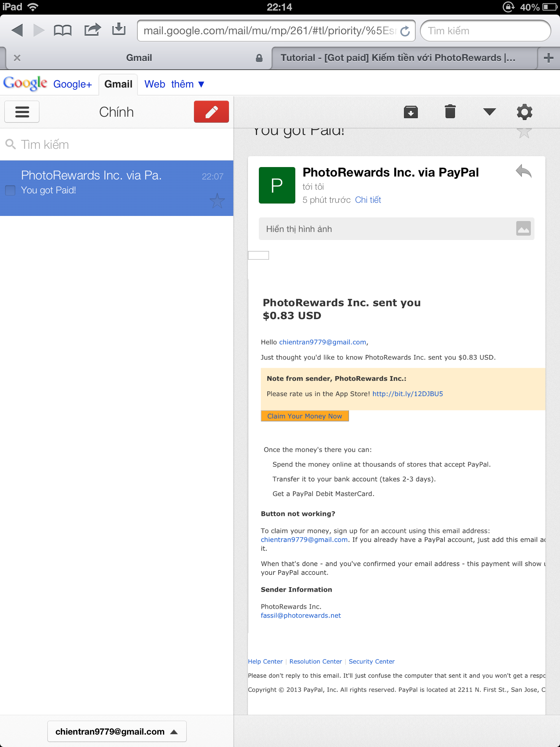560x747 pixels.
Task: Open the Resolution Center link
Action: point(316,662)
